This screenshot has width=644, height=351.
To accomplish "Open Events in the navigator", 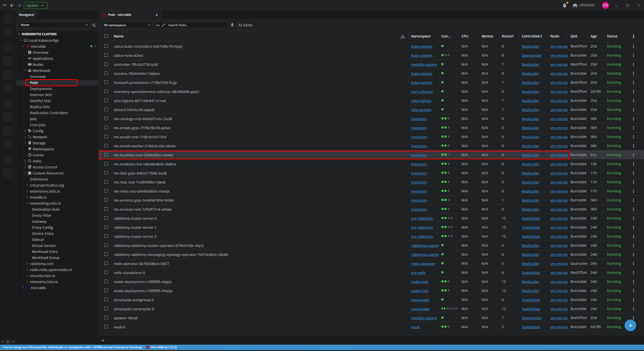I will (38, 155).
